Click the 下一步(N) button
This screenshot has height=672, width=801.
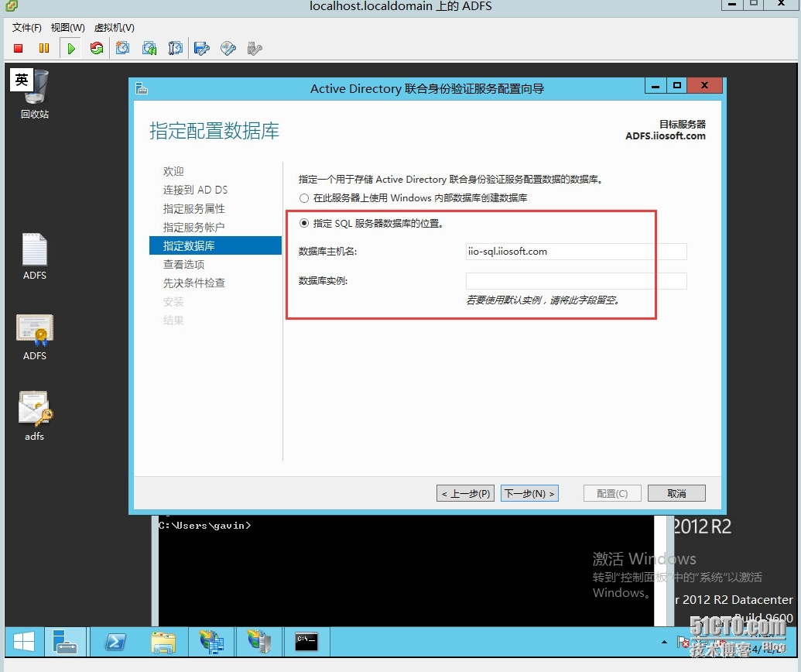pos(529,494)
